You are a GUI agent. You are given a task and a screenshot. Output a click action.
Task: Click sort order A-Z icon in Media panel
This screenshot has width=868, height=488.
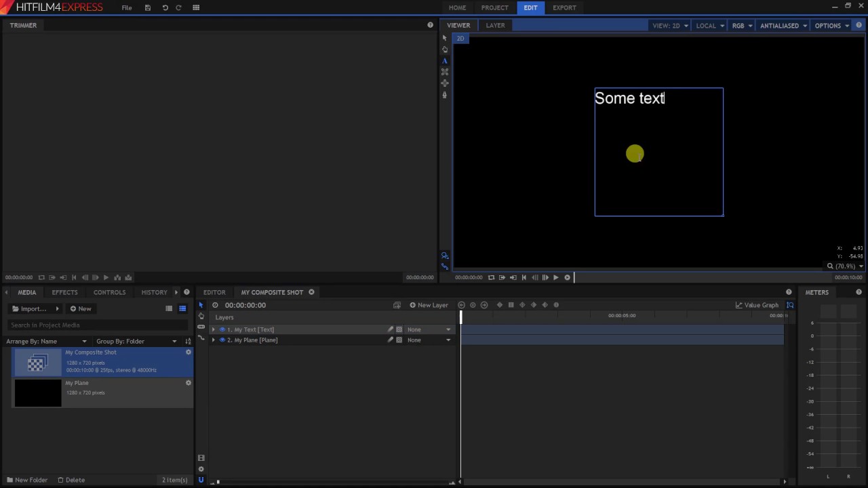[189, 342]
